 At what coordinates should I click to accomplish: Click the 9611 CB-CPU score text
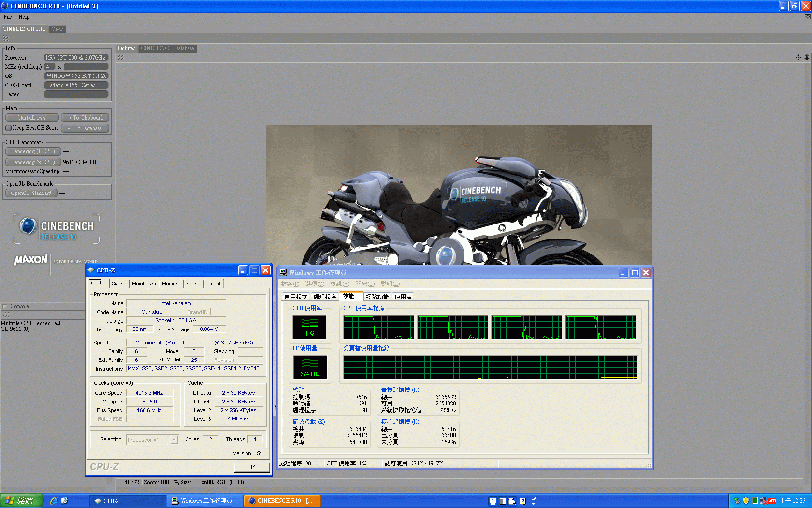[x=80, y=162]
